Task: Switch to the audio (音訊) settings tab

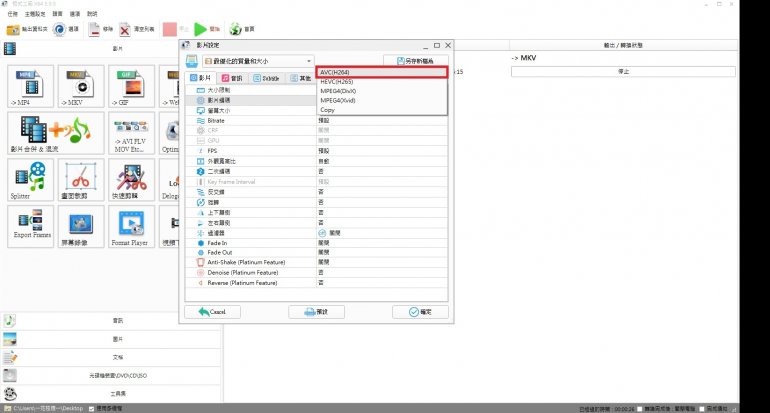Action: click(x=232, y=78)
